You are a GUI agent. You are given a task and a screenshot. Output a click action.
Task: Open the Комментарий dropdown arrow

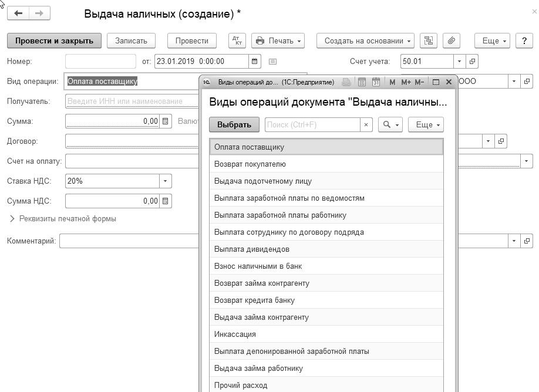tap(514, 241)
